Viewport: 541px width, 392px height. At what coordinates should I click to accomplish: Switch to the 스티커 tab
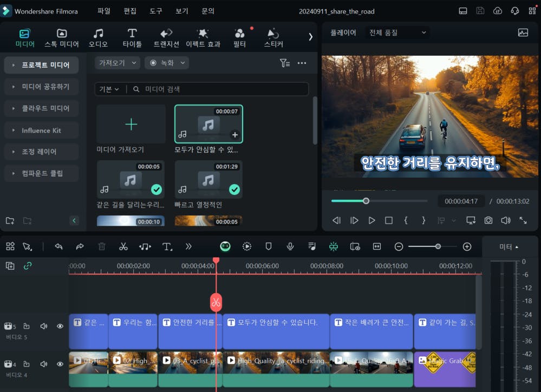tap(273, 37)
